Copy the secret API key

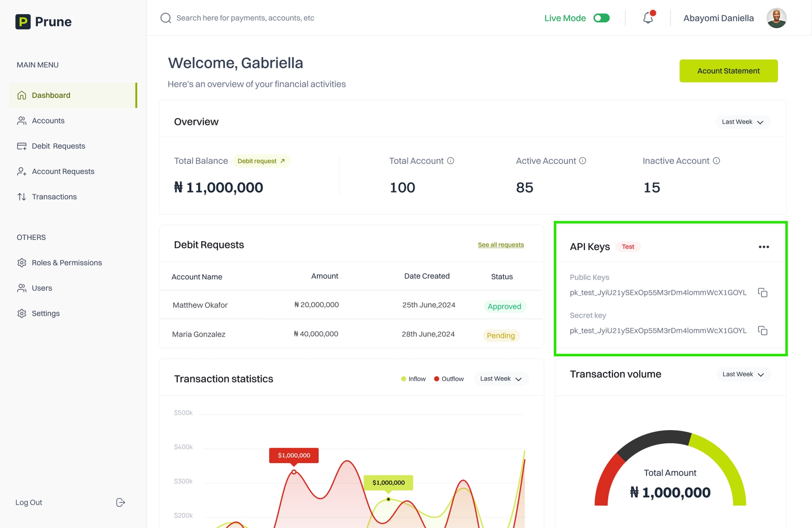coord(762,331)
